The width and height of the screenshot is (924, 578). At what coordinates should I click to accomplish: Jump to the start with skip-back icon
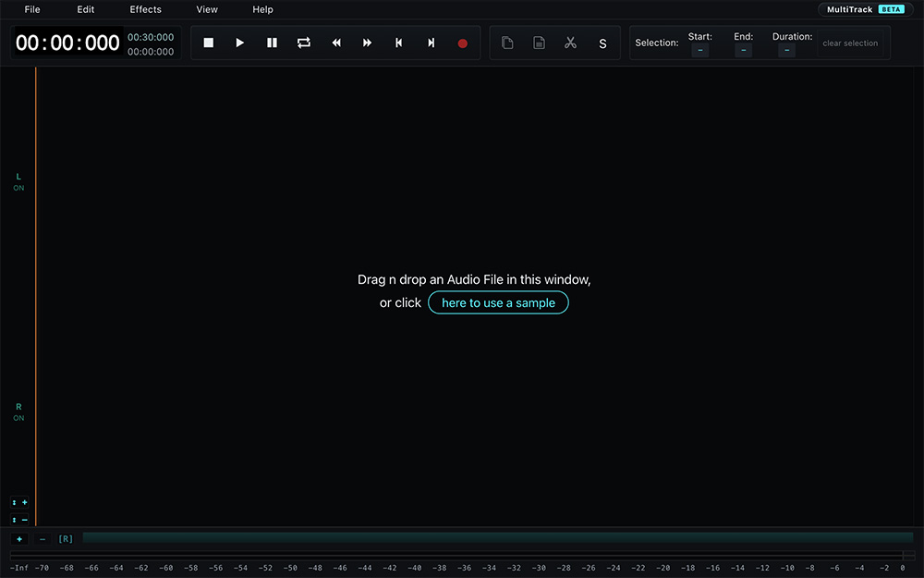pos(399,43)
